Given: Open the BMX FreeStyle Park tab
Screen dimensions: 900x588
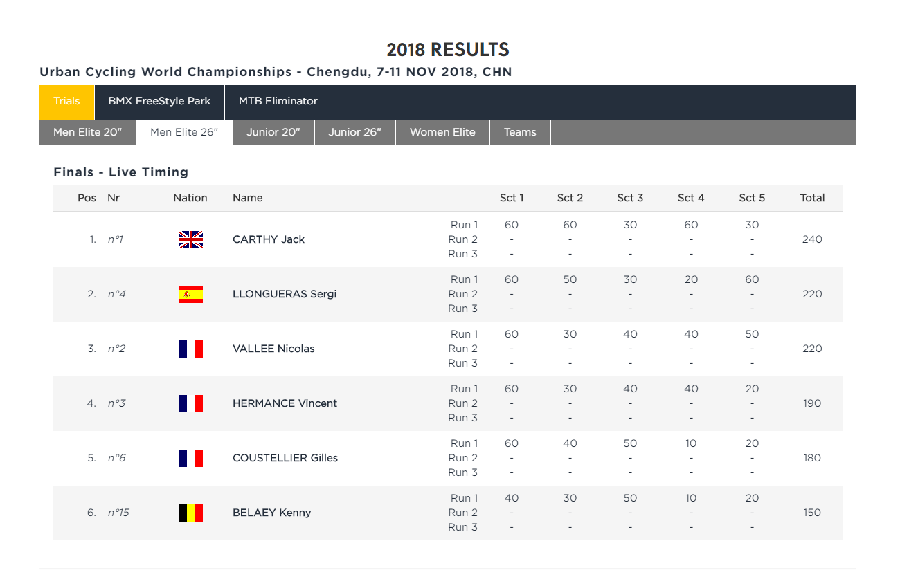Looking at the screenshot, I should (x=159, y=102).
